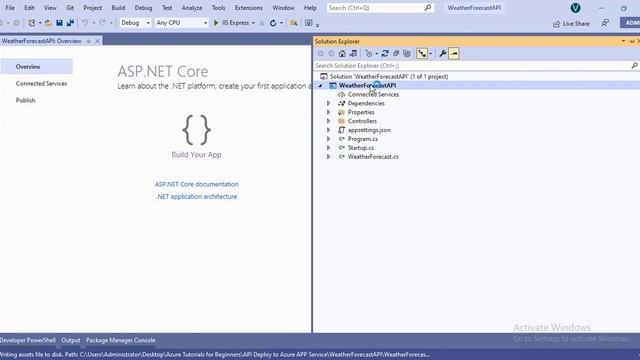Click the Save icon in toolbar
The image size is (640, 360).
tap(59, 23)
